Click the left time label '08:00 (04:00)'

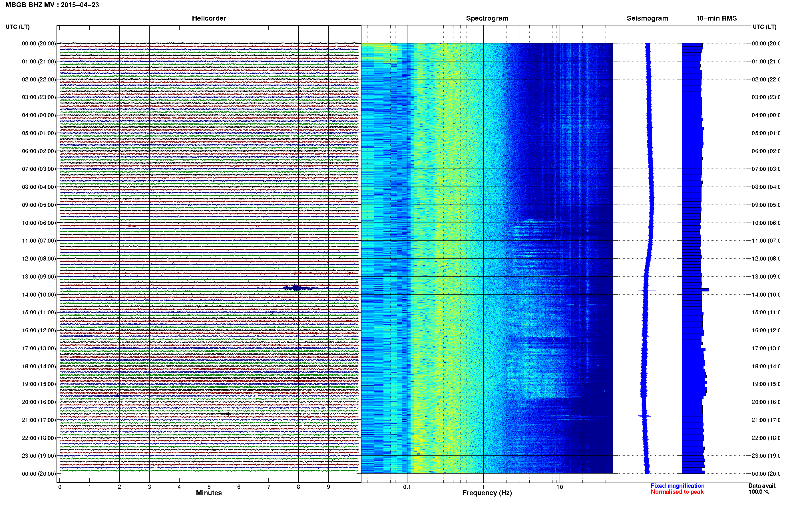(39, 187)
